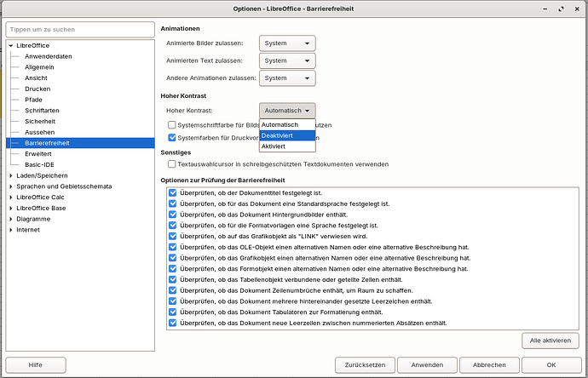Open the 'Animierte Bilder zulassen' dropdown
Viewport: 588px width, 378px height.
[x=287, y=43]
